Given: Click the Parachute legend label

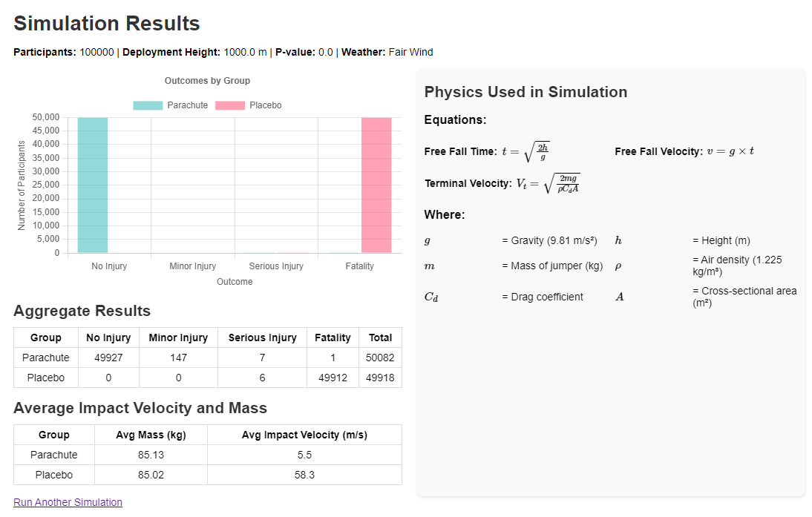Looking at the screenshot, I should 187,105.
